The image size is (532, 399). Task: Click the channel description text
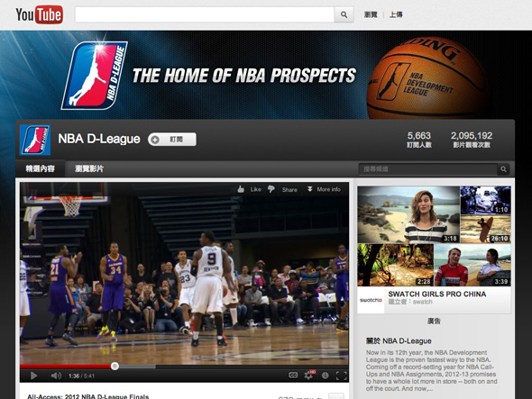point(432,370)
